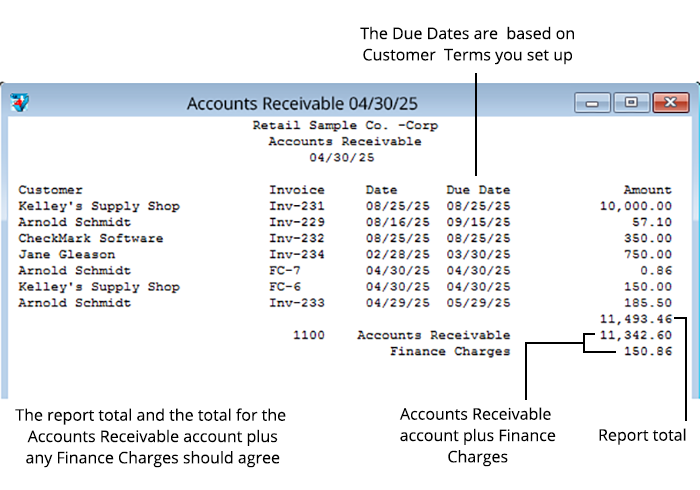Click CheckMark Software customer name

[x=90, y=238]
